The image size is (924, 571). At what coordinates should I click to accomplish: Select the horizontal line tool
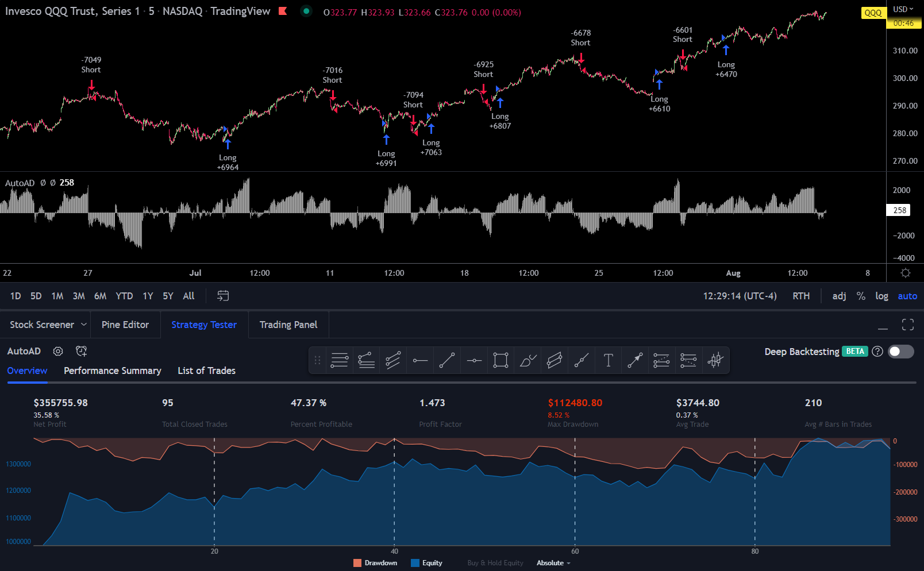click(x=474, y=360)
